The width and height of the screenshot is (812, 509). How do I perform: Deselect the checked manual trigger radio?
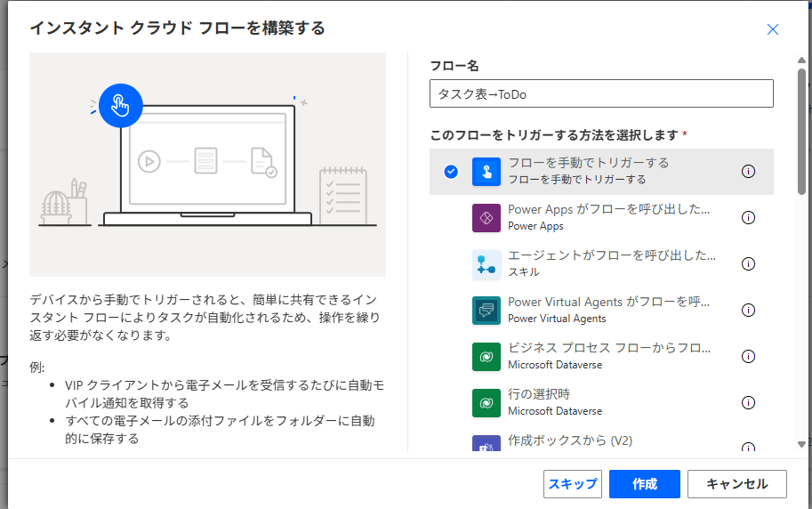coord(451,171)
